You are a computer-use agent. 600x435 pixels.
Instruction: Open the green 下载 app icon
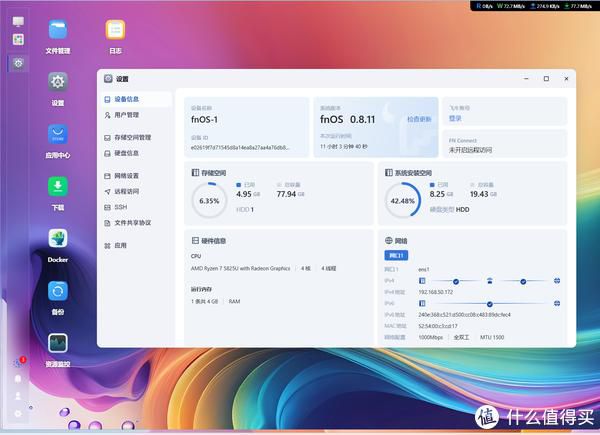pos(58,186)
